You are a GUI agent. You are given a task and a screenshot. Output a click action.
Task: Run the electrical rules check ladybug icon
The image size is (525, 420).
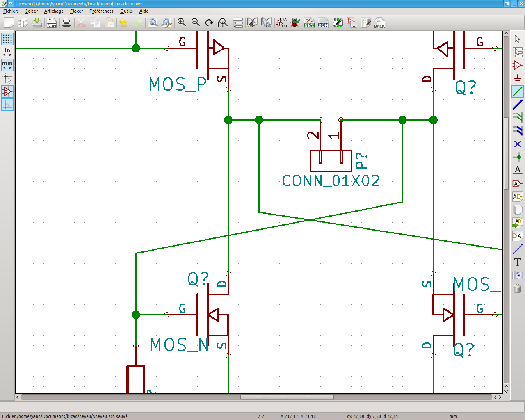click(295, 23)
